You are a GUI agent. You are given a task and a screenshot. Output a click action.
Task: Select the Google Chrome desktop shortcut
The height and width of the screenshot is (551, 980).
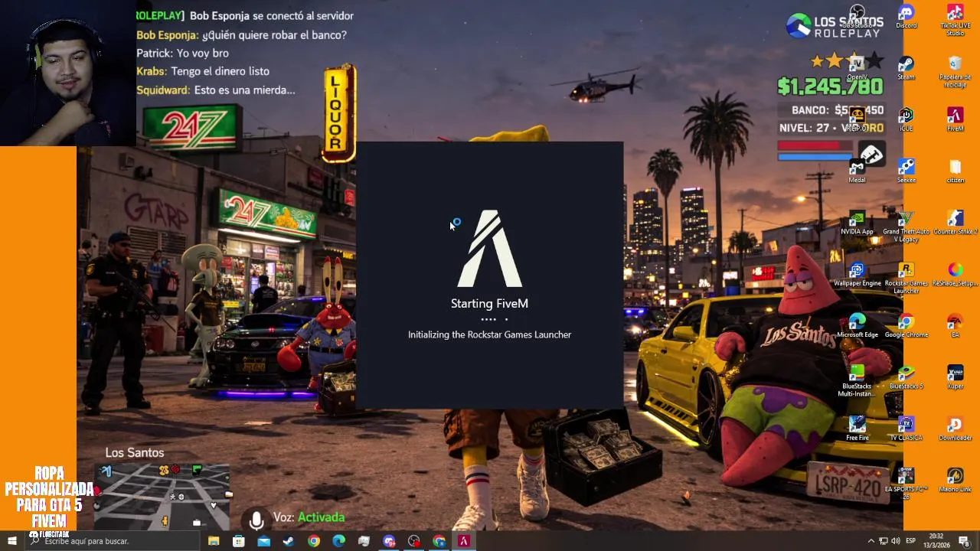click(x=906, y=324)
